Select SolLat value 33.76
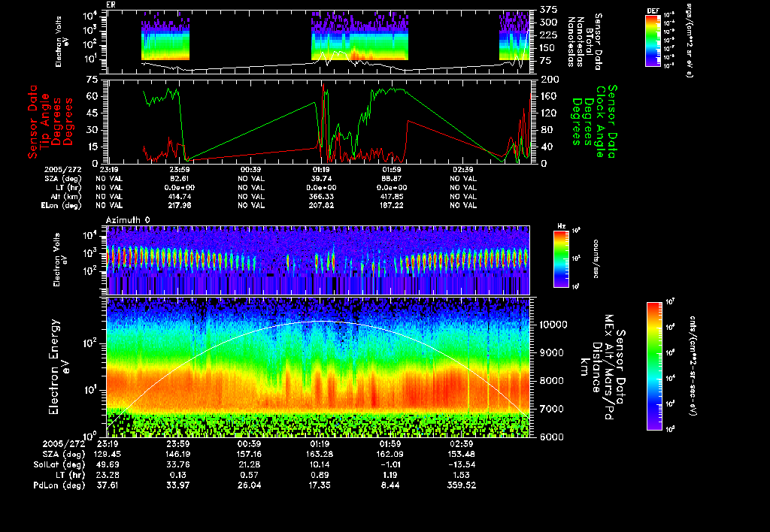The height and width of the screenshot is (532, 770). click(177, 465)
